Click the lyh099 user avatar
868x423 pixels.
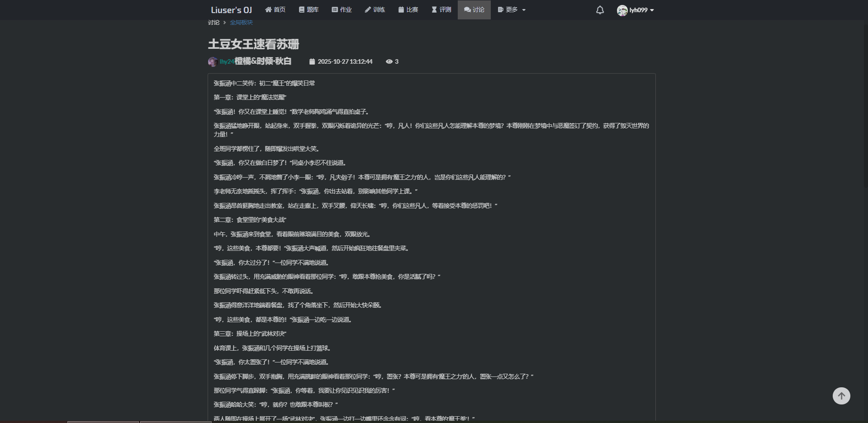pos(622,10)
